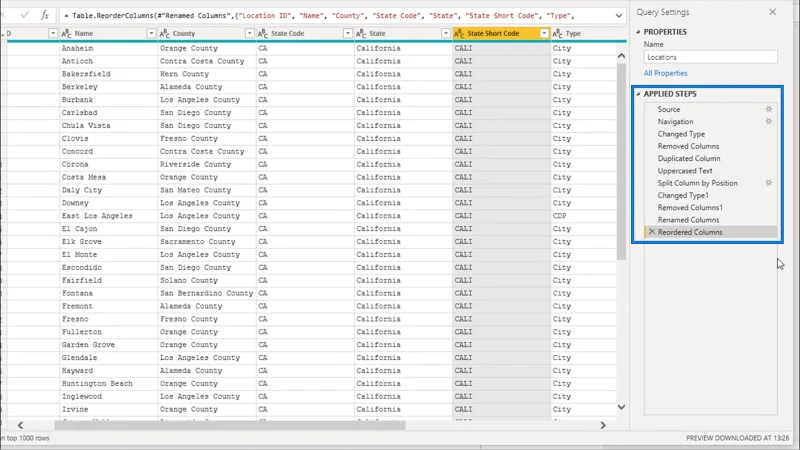Open Split Column by Position settings gear
The height and width of the screenshot is (450, 800).
[x=768, y=182]
